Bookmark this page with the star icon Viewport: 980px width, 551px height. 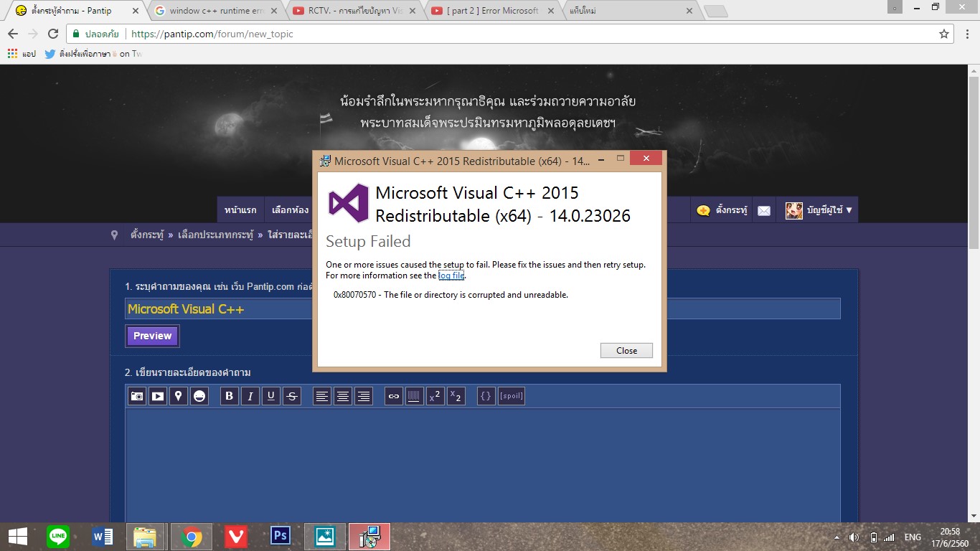[x=944, y=34]
